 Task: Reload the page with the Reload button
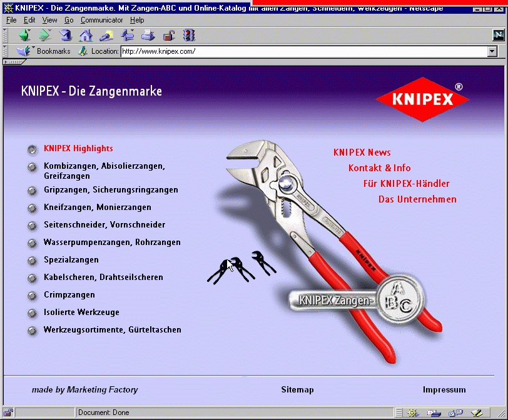pos(66,35)
